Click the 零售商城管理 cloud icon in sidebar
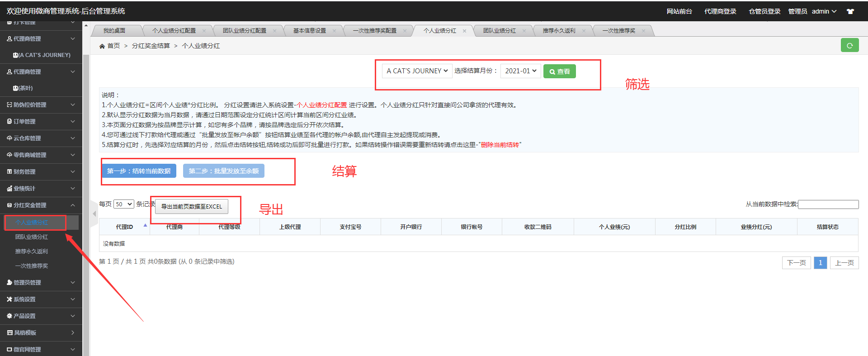The image size is (868, 356). pyautogui.click(x=9, y=155)
